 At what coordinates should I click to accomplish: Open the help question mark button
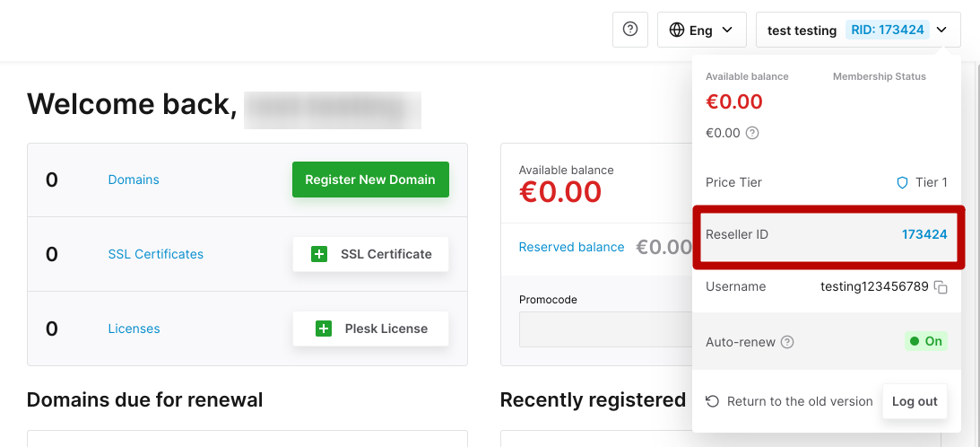point(630,30)
